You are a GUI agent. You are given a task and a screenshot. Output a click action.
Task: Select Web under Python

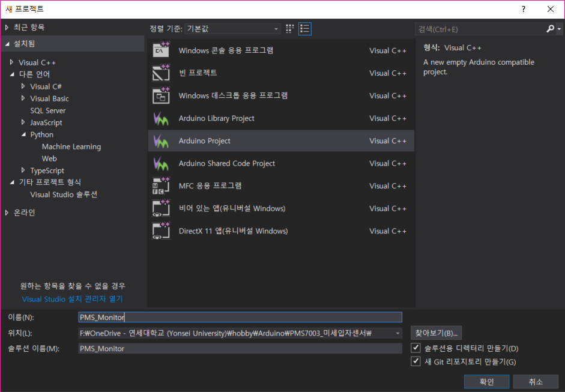point(49,158)
